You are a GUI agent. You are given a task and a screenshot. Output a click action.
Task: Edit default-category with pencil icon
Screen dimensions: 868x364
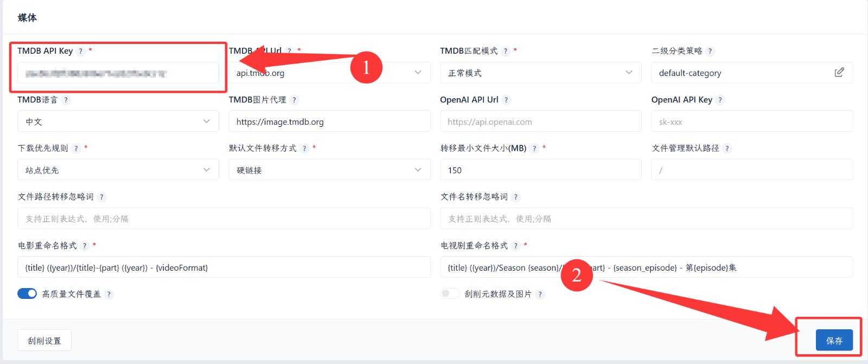[839, 72]
